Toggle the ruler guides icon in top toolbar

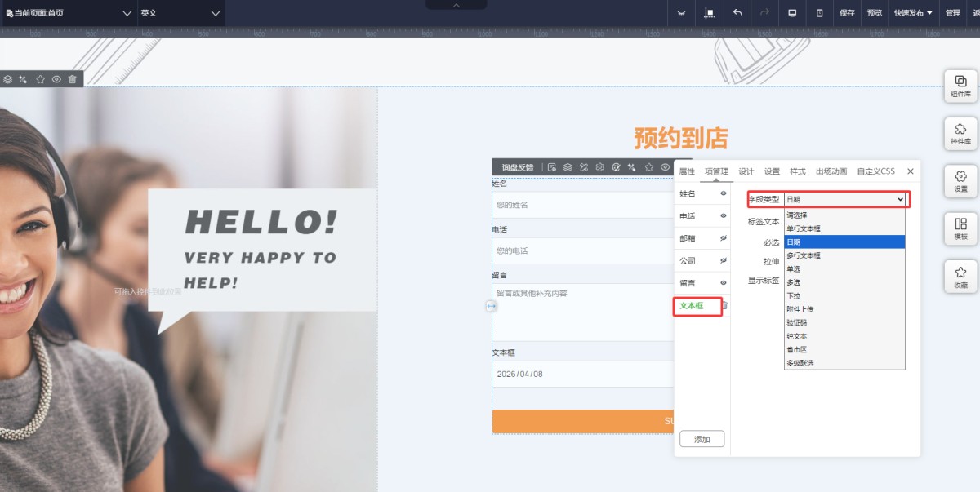(x=710, y=13)
